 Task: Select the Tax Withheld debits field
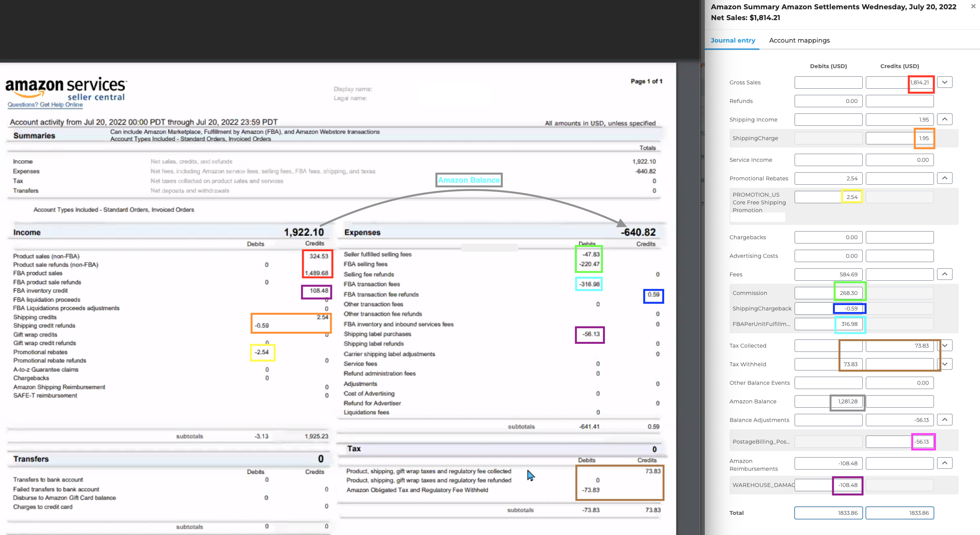828,364
